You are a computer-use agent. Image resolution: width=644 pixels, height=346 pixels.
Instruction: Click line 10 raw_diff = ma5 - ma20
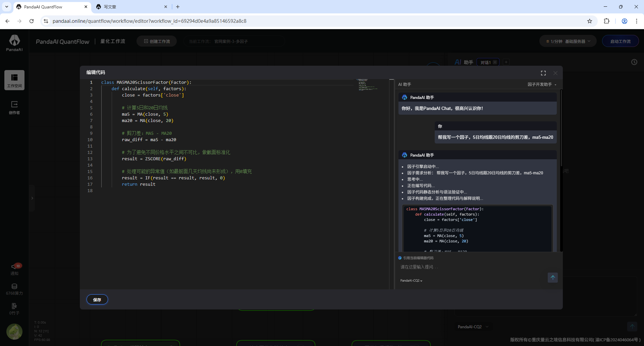pyautogui.click(x=149, y=140)
